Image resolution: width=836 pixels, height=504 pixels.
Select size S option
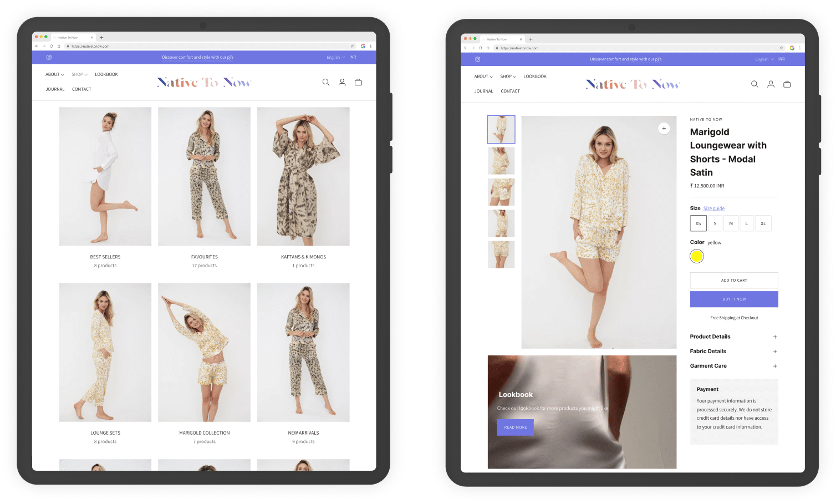point(715,223)
